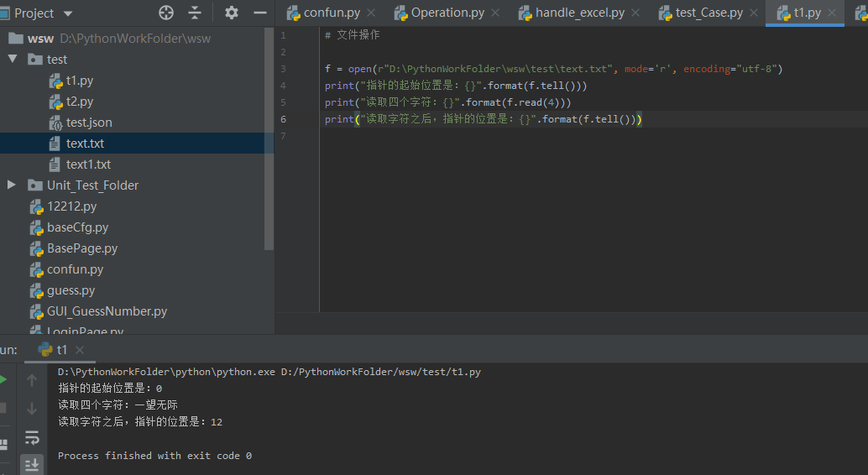Viewport: 868px width, 475px height.
Task: Open the Project view dropdown arrow
Action: [x=68, y=13]
